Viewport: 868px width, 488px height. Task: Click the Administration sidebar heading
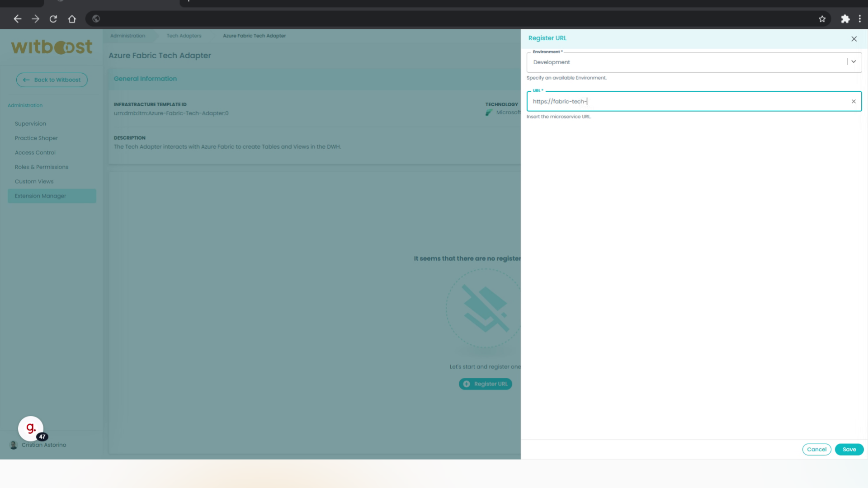[x=25, y=105]
